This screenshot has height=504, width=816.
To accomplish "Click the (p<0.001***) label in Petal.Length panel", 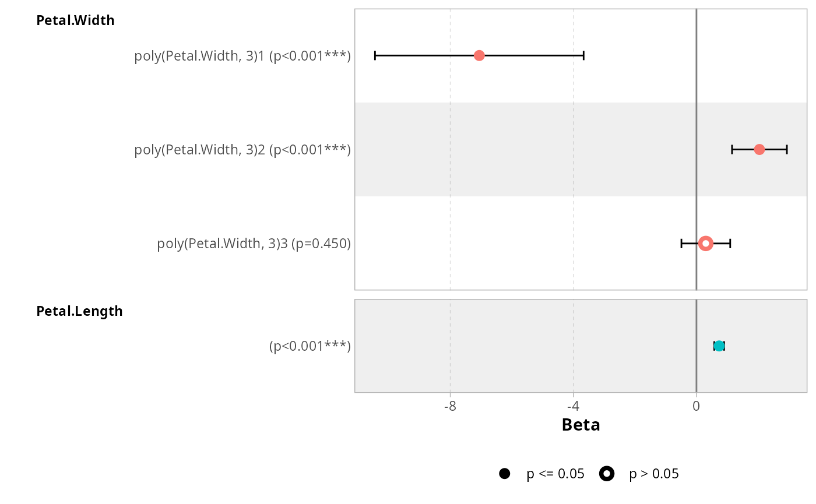I will tap(310, 347).
